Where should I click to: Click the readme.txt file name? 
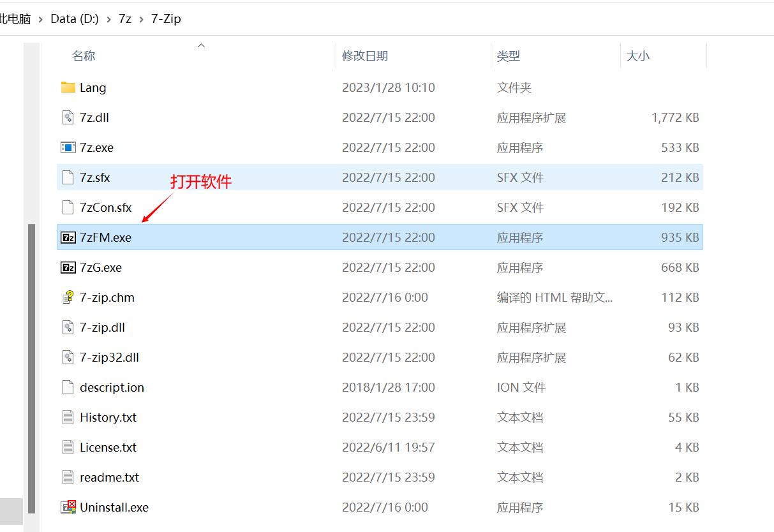tap(109, 477)
